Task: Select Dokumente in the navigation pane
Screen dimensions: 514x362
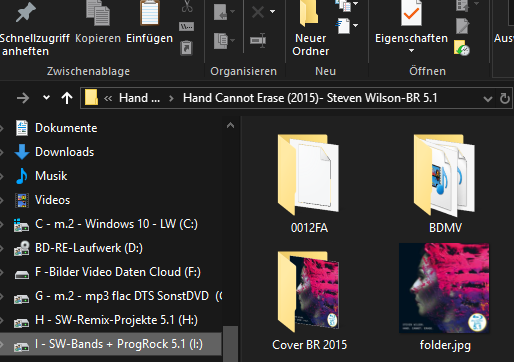Action: pos(66,128)
